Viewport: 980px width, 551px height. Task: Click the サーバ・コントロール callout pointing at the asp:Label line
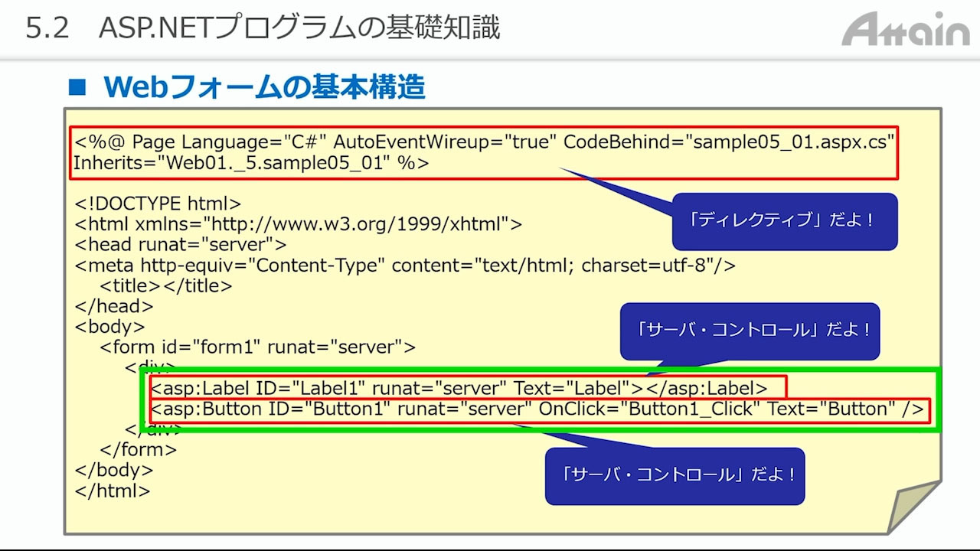[x=750, y=331]
